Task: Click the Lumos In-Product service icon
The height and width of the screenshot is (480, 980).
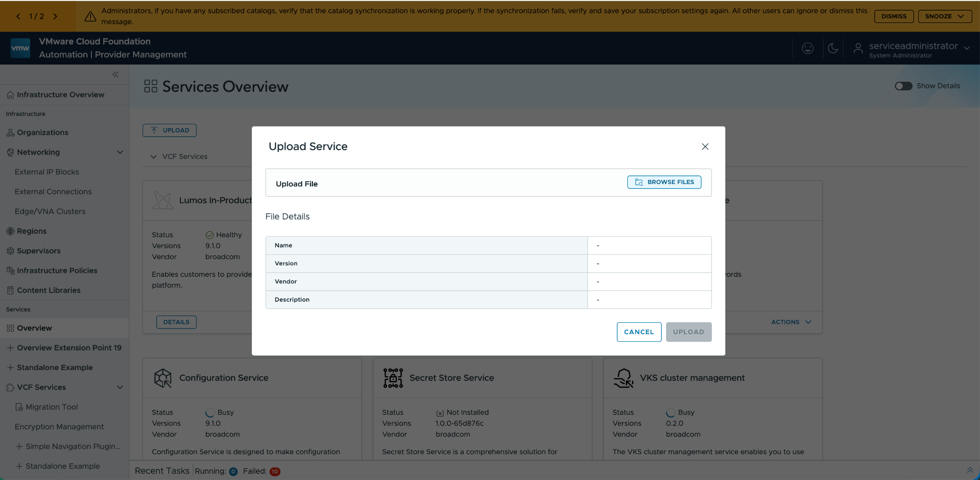Action: tap(163, 200)
